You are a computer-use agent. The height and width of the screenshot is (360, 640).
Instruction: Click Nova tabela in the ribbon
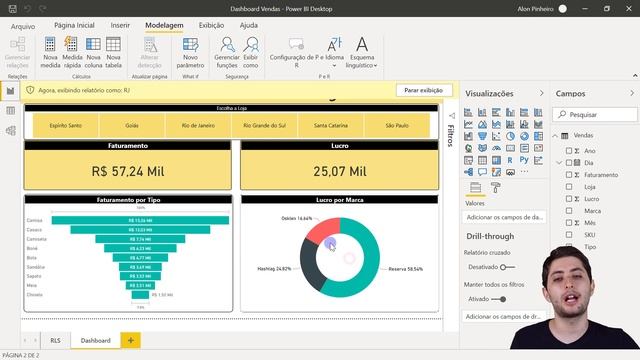tap(113, 52)
